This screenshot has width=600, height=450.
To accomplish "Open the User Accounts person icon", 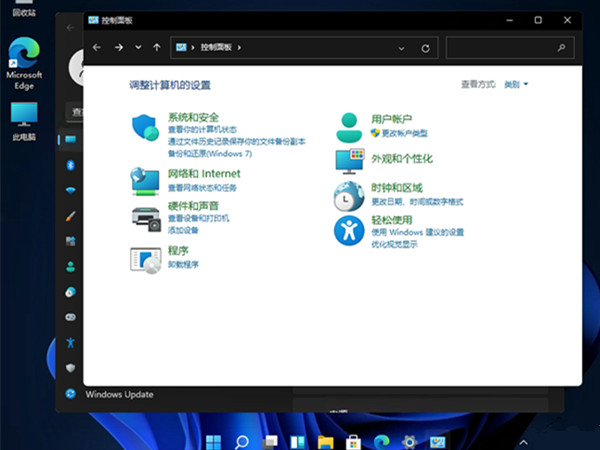I will click(x=348, y=127).
